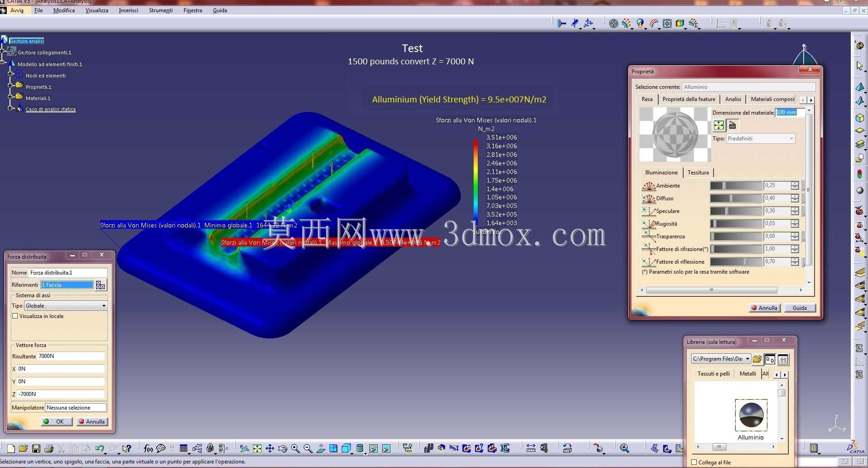
Task: Click the Isometric View cube icon
Action: 346,449
